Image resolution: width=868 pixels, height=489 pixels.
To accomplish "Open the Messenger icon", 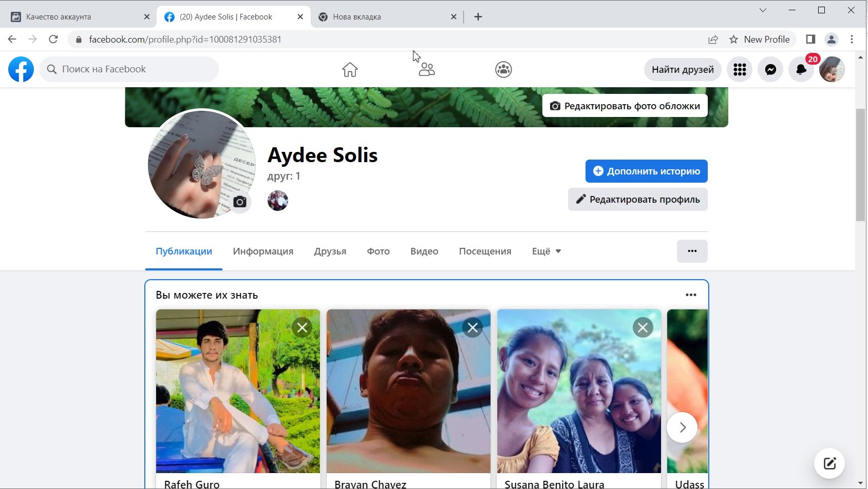I will (770, 69).
